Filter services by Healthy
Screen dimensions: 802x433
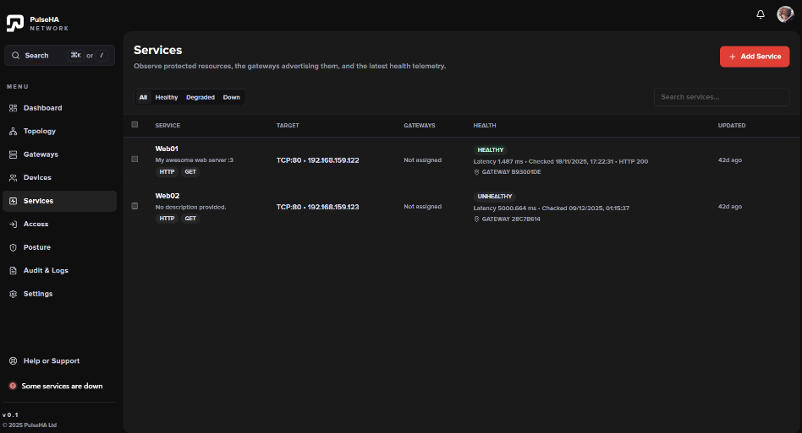coord(167,97)
